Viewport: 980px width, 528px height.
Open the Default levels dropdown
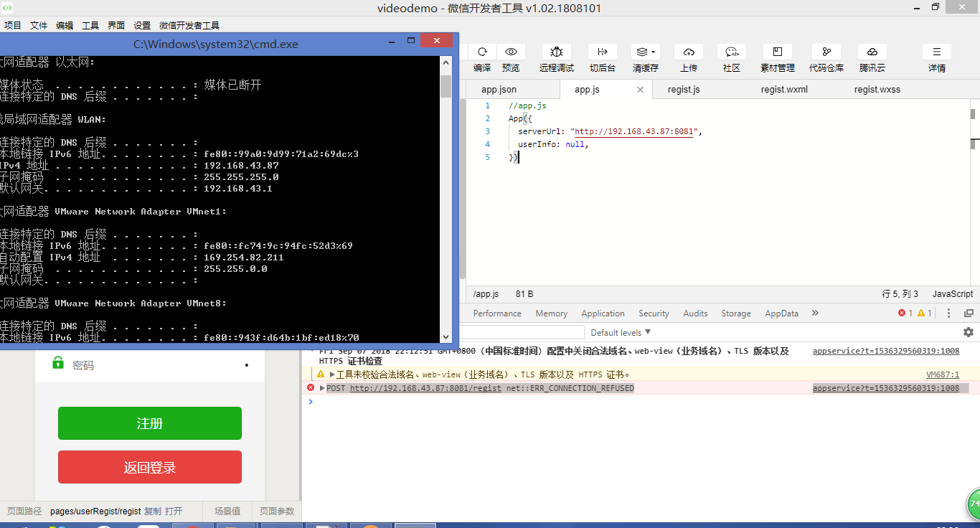click(x=621, y=332)
